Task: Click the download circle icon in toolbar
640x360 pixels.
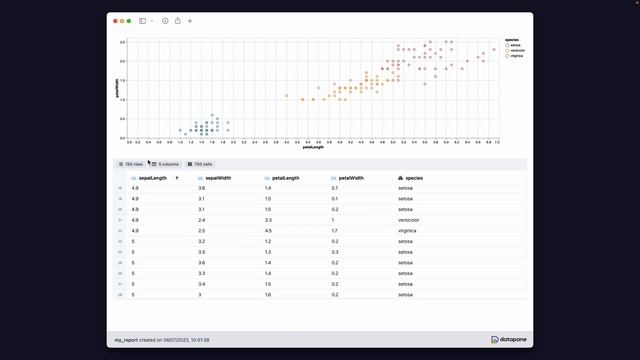Action: coord(165,21)
